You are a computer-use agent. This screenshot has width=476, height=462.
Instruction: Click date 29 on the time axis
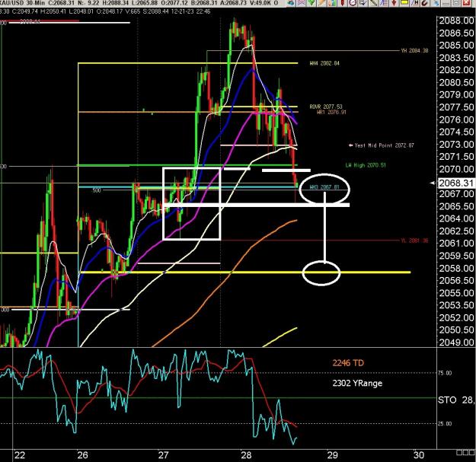(x=332, y=455)
